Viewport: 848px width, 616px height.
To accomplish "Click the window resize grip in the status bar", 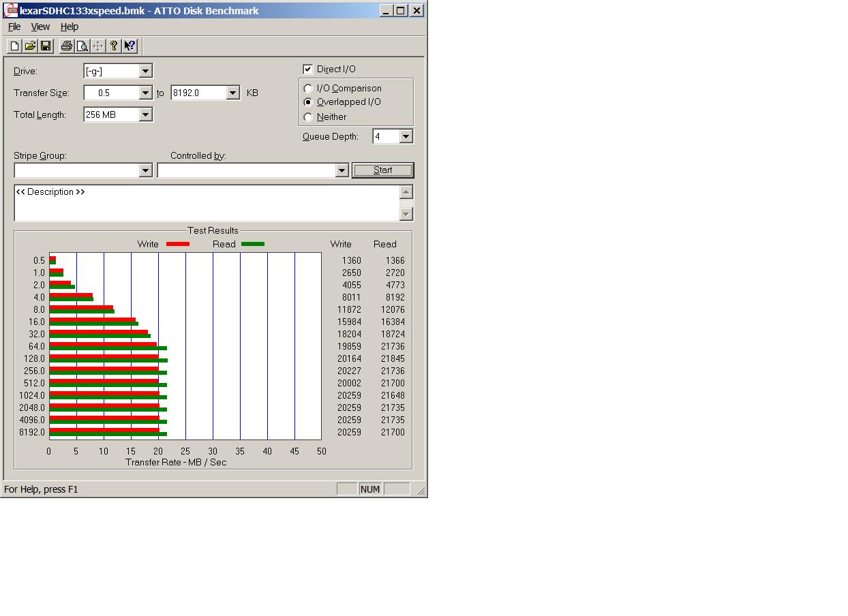I will pyautogui.click(x=421, y=490).
